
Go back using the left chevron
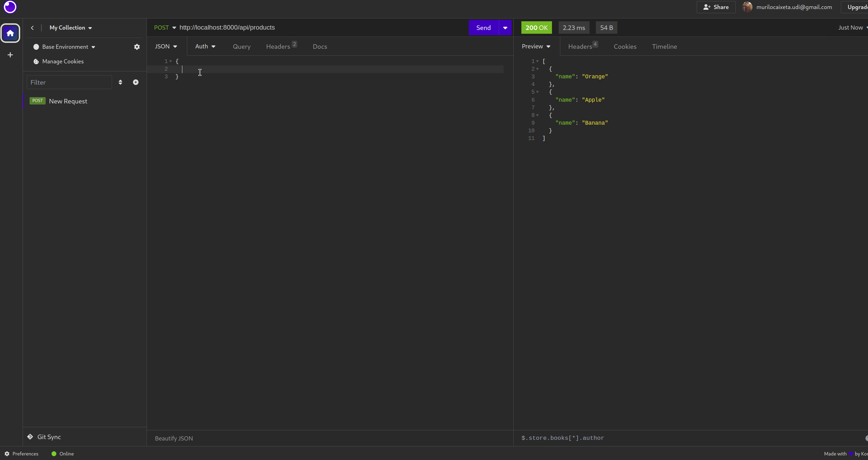point(32,28)
